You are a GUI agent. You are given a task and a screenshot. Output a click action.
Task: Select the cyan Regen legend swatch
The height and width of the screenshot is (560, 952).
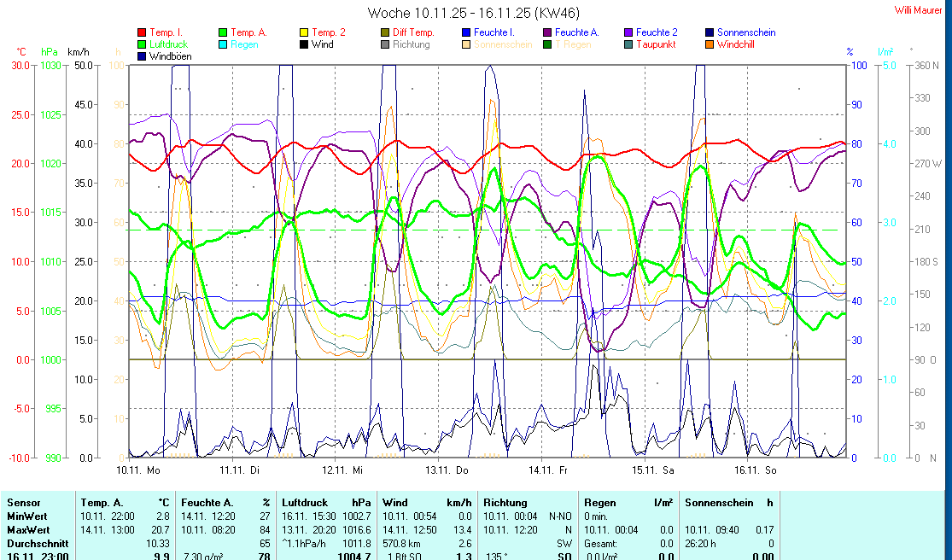(x=222, y=44)
